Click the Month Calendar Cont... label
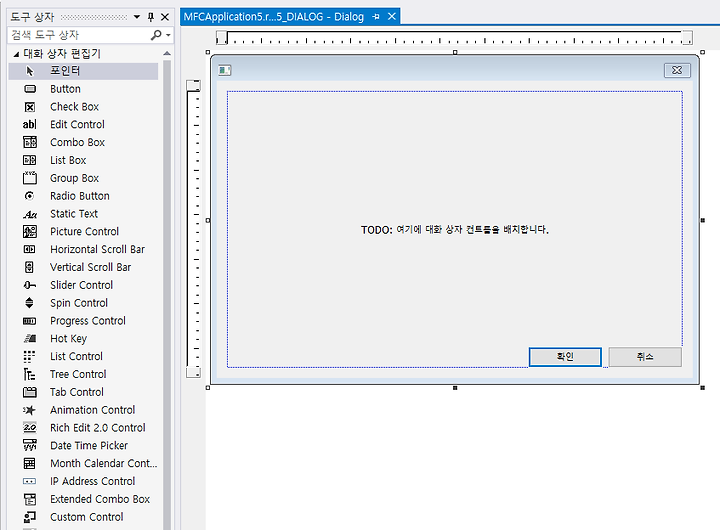 (104, 463)
